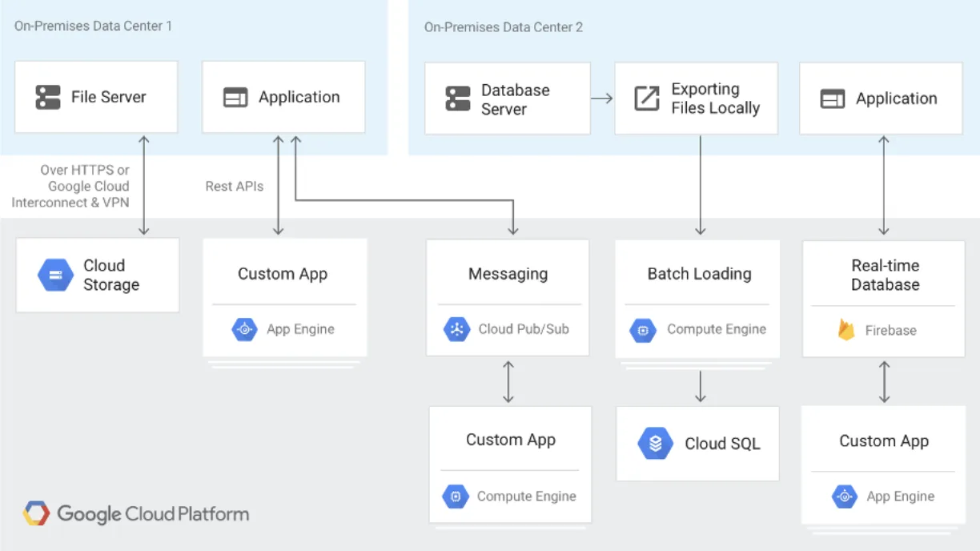Click the Google Cloud Platform hexagon logo
The image size is (980, 551).
36,513
